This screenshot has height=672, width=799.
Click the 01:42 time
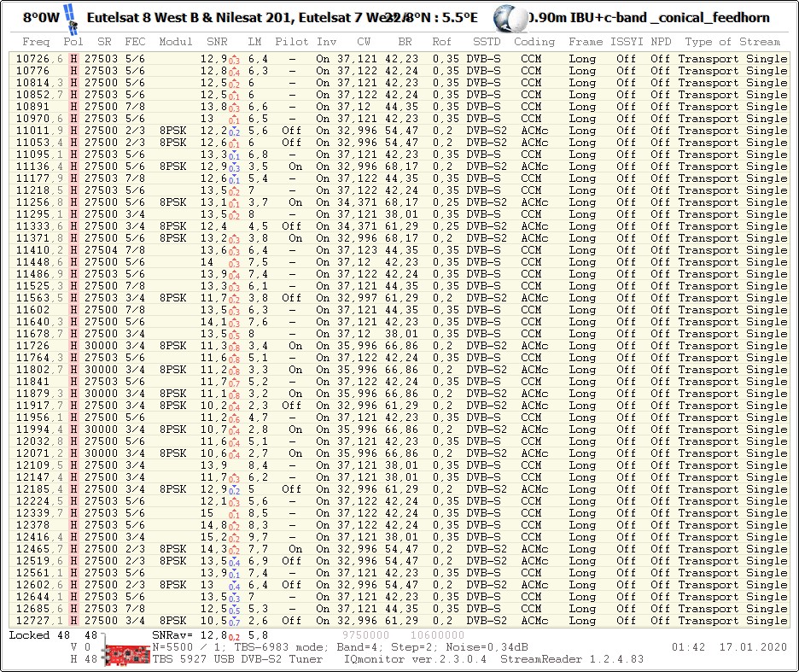coord(688,647)
